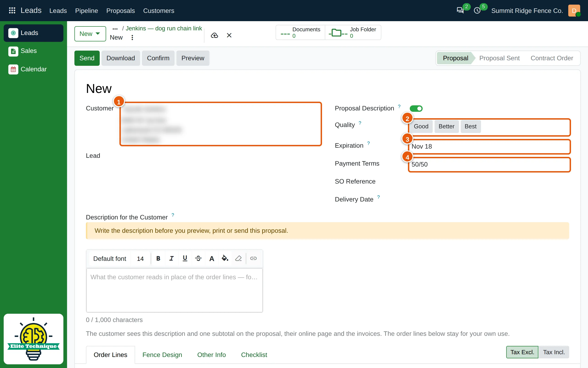
Task: Open the font size 14 dropdown
Action: (x=140, y=259)
